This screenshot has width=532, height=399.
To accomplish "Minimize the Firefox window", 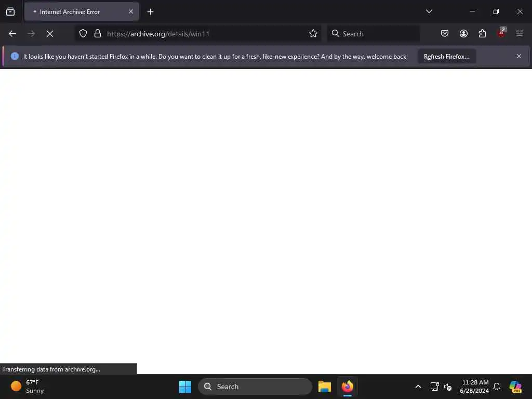I will click(x=472, y=11).
